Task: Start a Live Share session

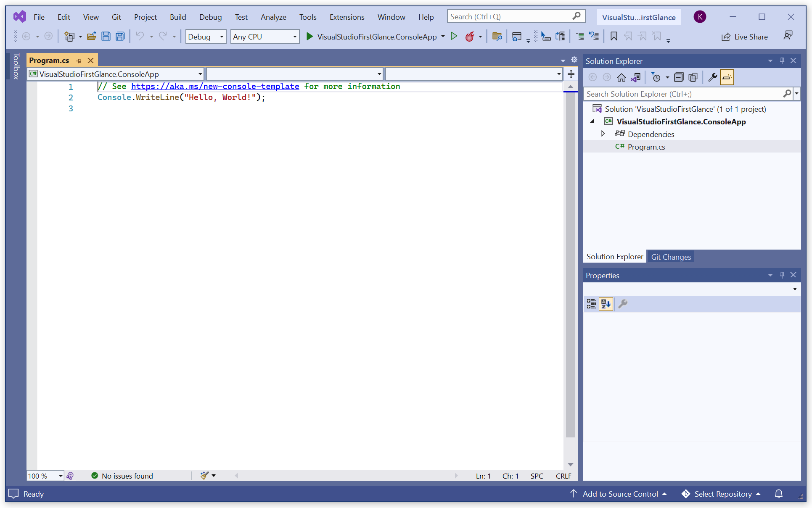Action: tap(745, 37)
